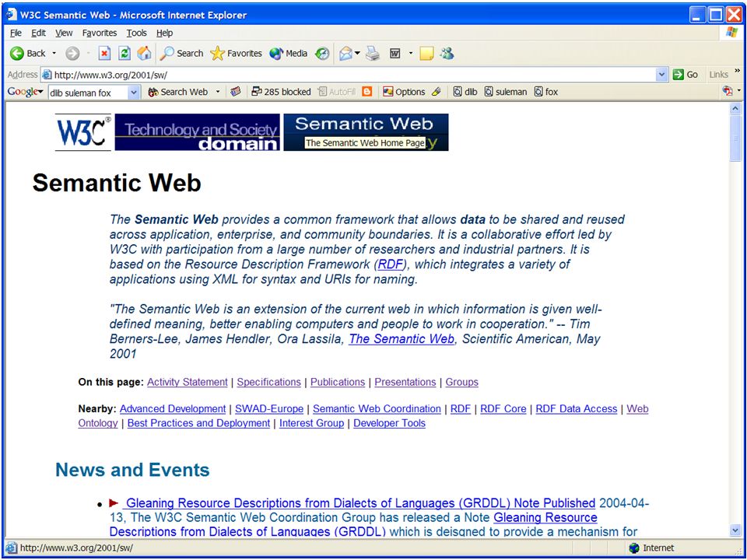Open SWAD-Europe link
The image size is (747, 560).
tap(269, 408)
